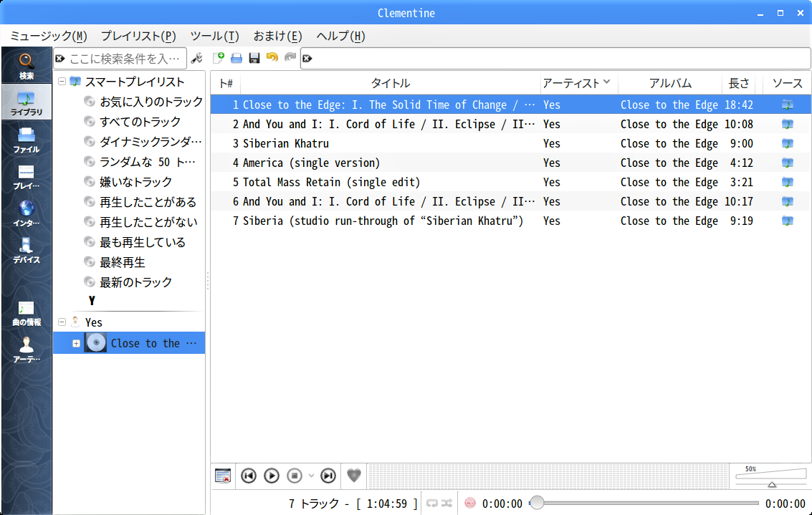Switch to the ライブラリ library view

(27, 102)
